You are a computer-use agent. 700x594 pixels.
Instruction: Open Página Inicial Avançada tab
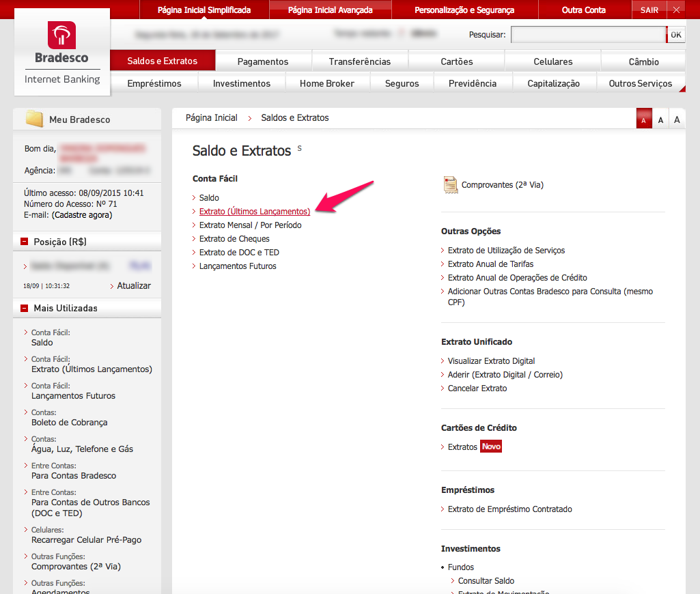pyautogui.click(x=331, y=10)
